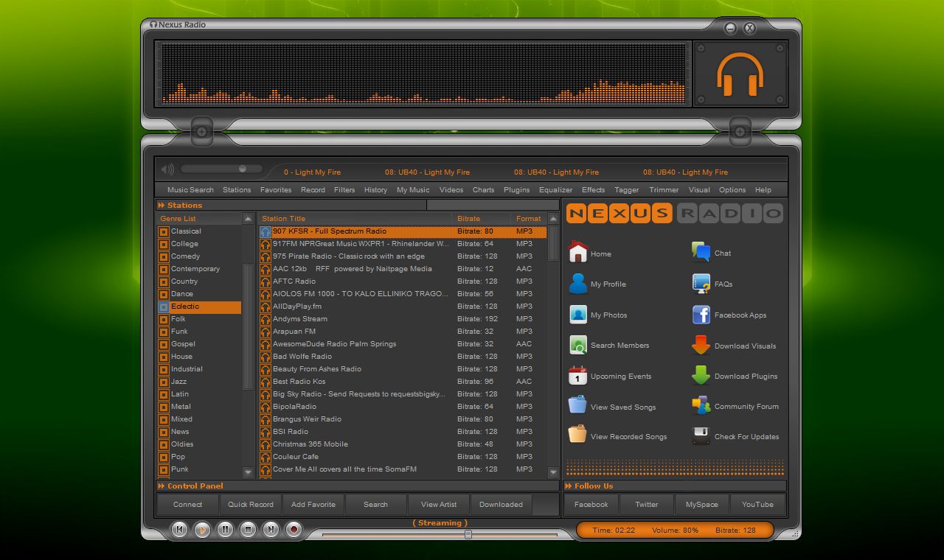Screen dimensions: 944x560
Task: Adjust the volume slider knob
Action: pos(242,169)
